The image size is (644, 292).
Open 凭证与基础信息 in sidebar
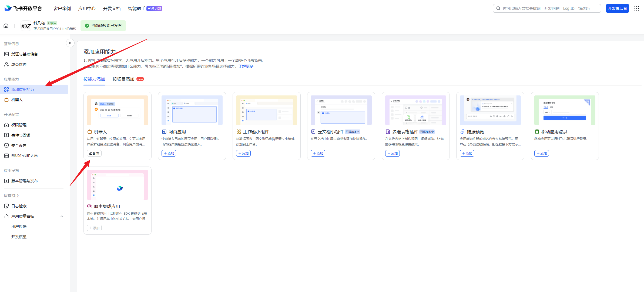tap(24, 54)
